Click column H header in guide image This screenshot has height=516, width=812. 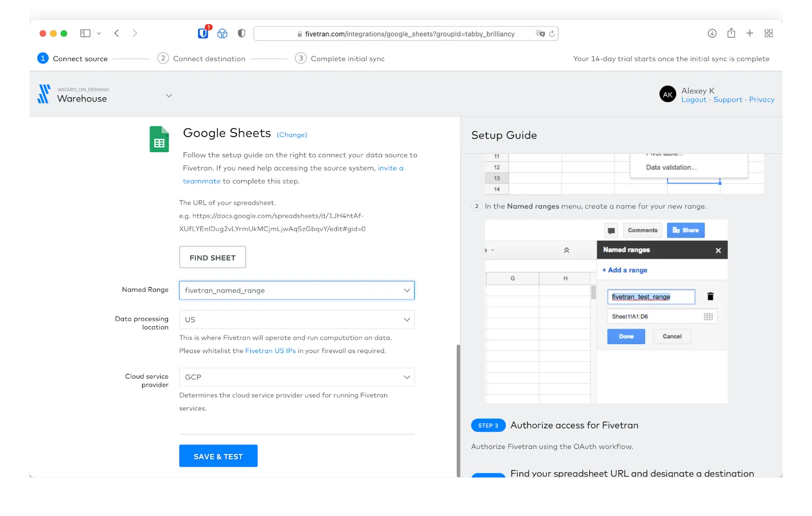coord(565,279)
